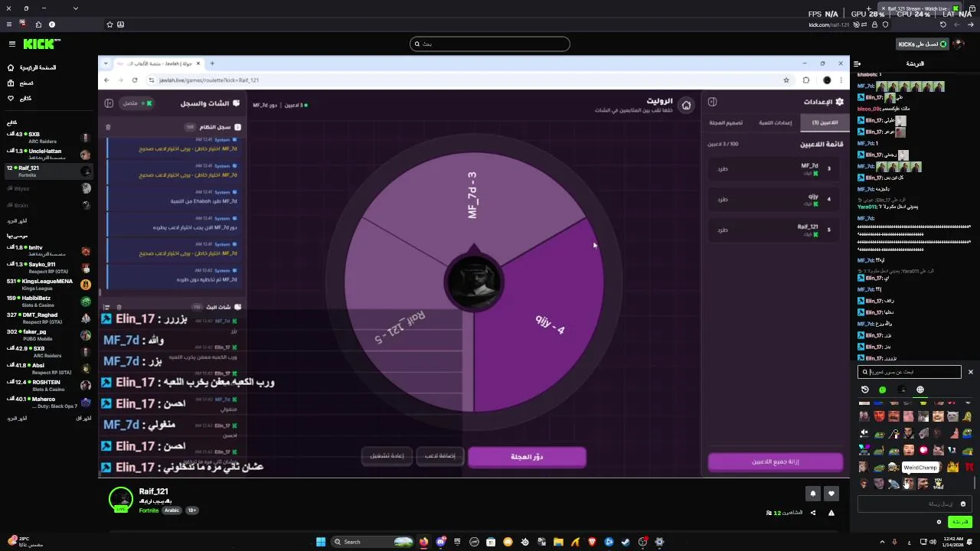
Task: Kick player MF_7d from the list
Action: (723, 168)
